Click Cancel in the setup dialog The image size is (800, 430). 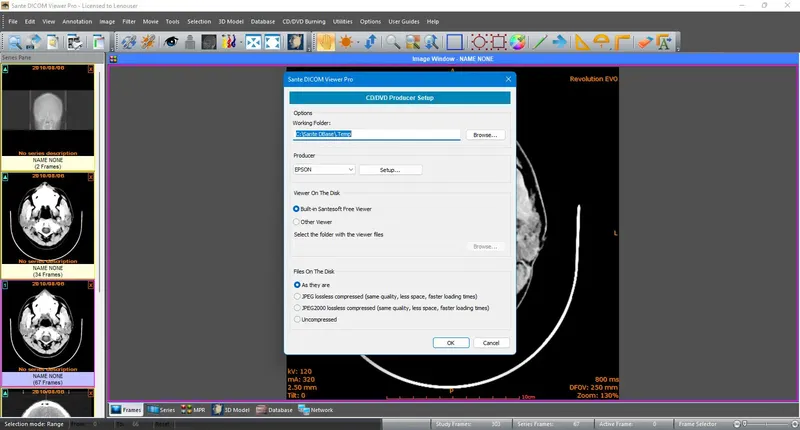point(491,343)
